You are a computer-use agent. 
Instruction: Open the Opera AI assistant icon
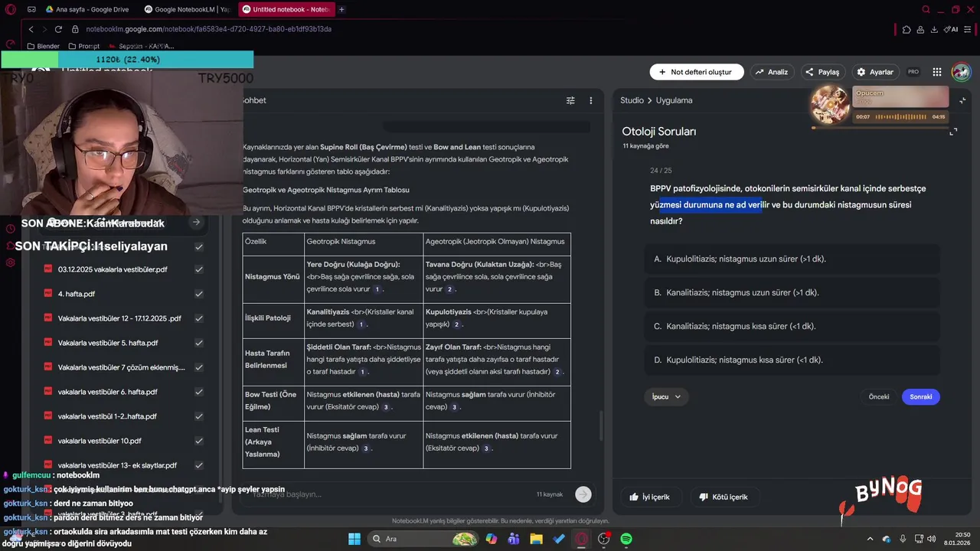[x=952, y=29]
